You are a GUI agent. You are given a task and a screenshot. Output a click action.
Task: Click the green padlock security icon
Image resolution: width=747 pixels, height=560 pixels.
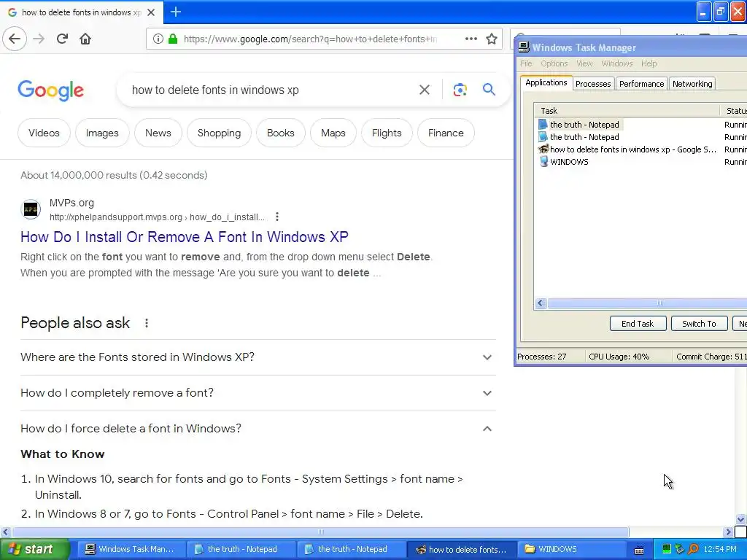(x=173, y=39)
